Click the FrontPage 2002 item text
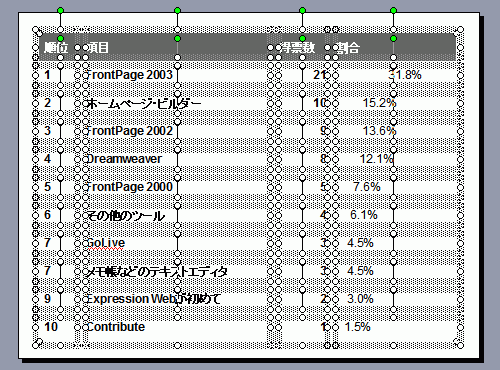This screenshot has height=370, width=500. point(130,131)
